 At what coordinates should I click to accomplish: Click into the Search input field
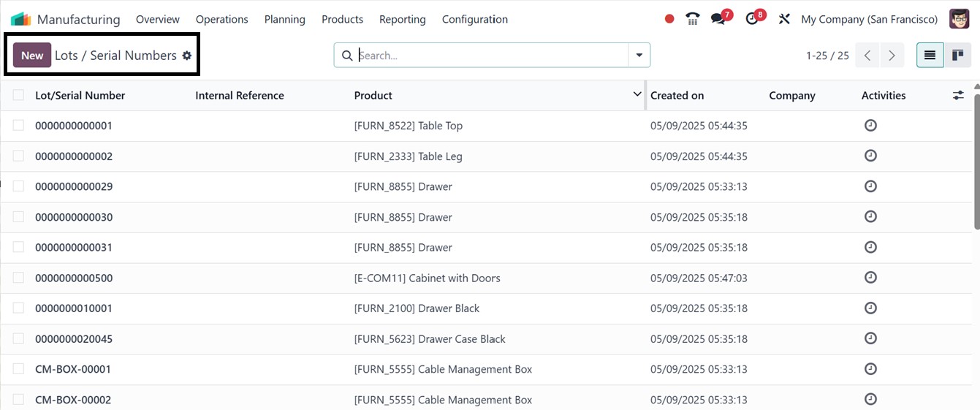pos(490,56)
